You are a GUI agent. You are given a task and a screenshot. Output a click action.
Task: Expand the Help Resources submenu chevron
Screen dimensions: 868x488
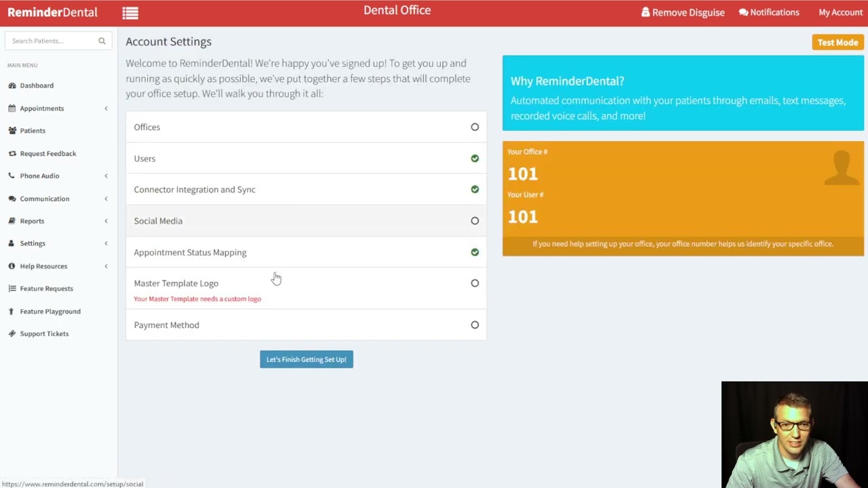click(106, 266)
